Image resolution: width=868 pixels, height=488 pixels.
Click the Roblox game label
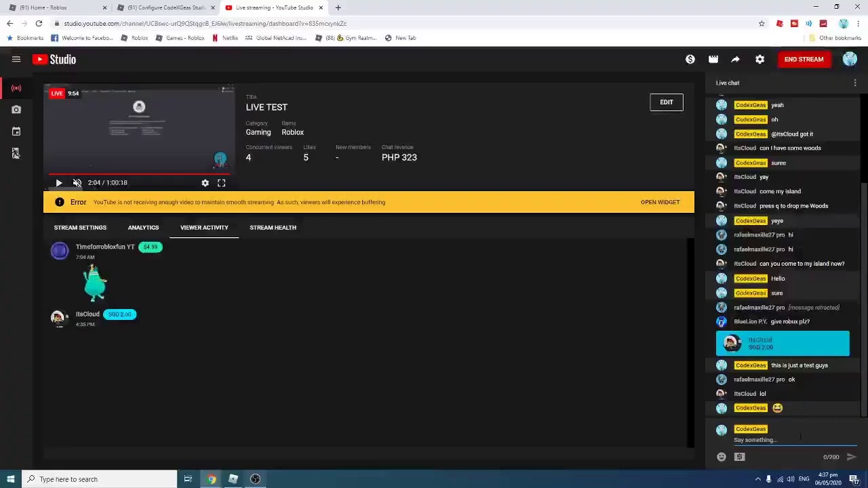pos(293,133)
